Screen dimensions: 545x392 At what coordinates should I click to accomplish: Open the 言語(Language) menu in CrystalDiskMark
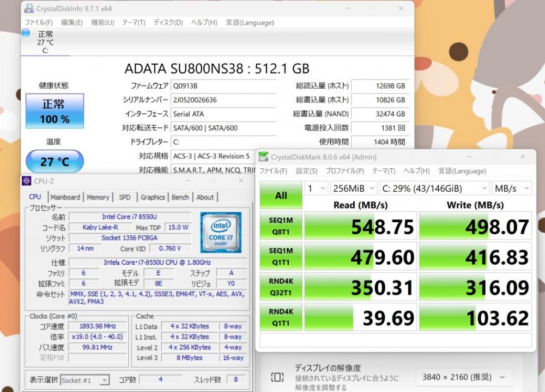coord(462,171)
